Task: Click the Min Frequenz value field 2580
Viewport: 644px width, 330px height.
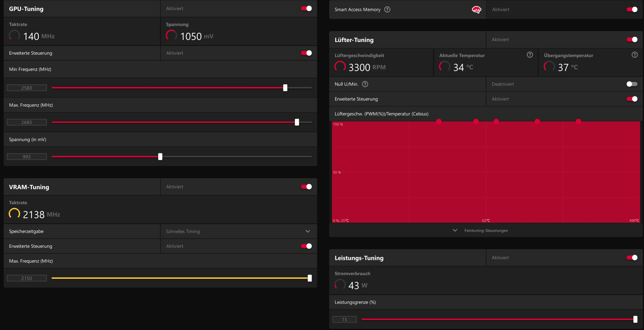Action: point(27,88)
